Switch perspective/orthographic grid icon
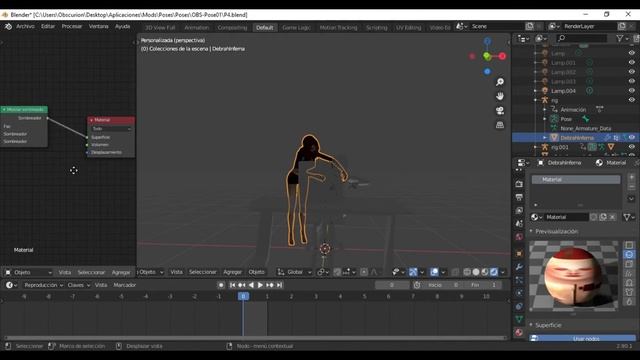Screen dimensions: 640x360 tap(500, 125)
